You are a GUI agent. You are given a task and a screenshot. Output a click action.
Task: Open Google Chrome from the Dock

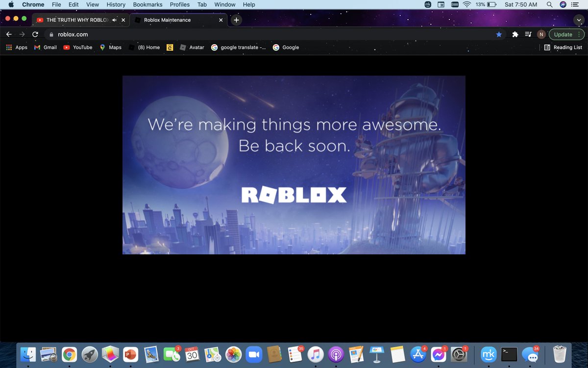click(70, 354)
